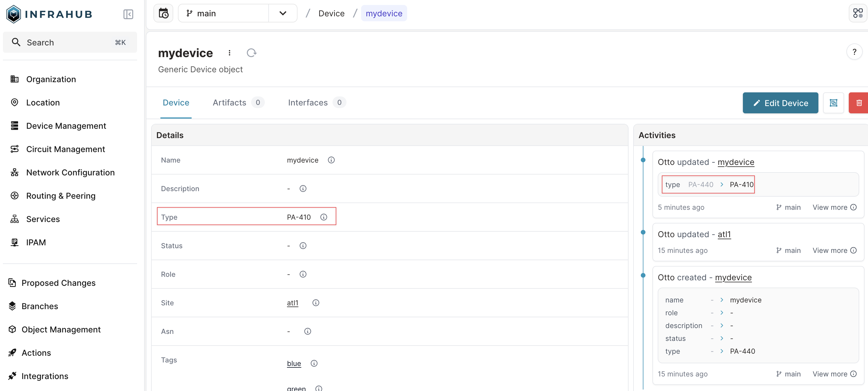Show info for the Name field

pyautogui.click(x=331, y=160)
